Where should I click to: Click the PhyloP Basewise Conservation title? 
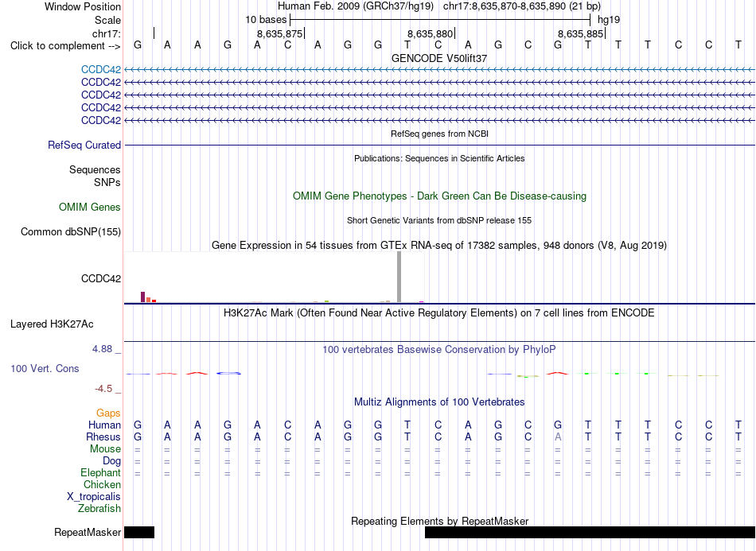point(439,350)
